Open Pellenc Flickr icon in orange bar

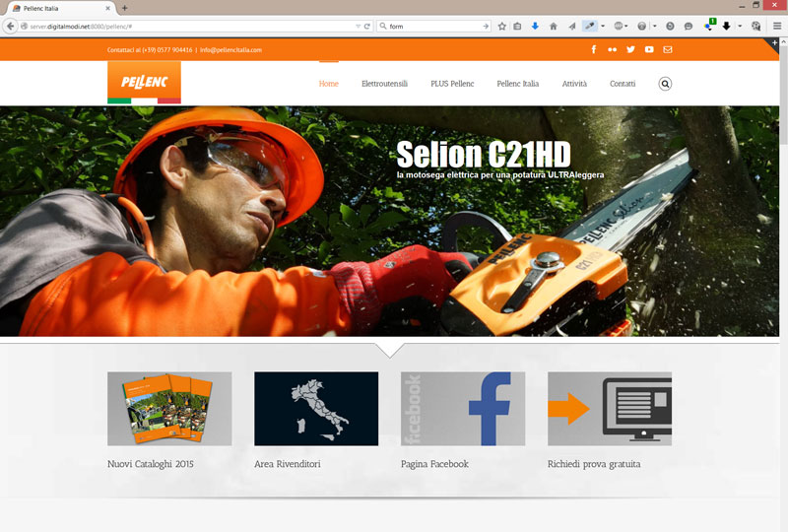coord(612,49)
